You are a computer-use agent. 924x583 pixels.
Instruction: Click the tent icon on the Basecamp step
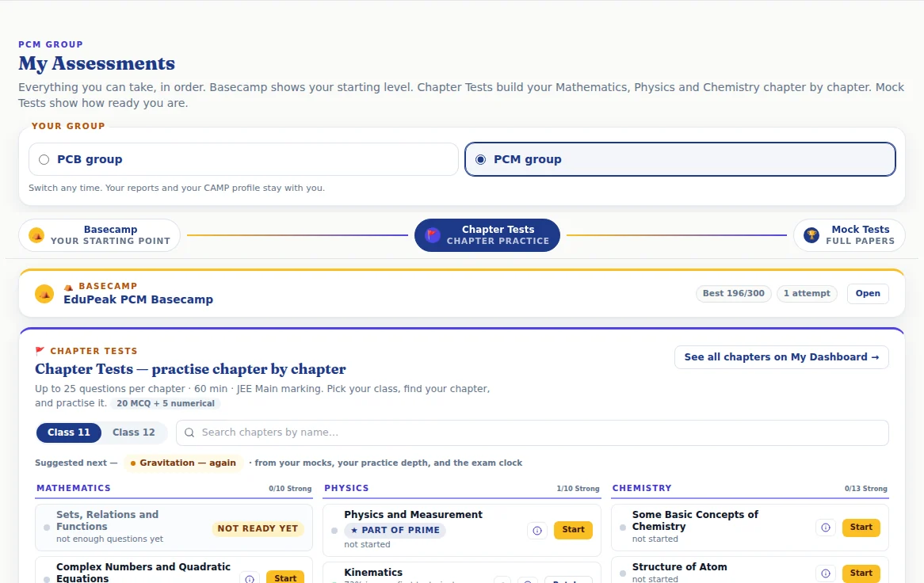point(36,235)
